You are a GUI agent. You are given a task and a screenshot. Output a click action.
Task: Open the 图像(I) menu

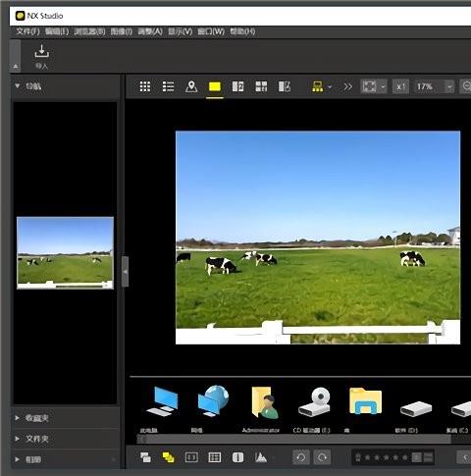pyautogui.click(x=122, y=31)
